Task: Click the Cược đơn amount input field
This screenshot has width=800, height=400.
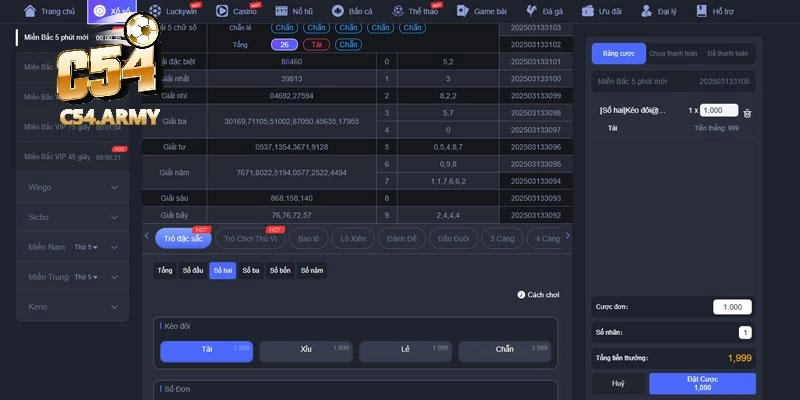Action: [x=732, y=307]
